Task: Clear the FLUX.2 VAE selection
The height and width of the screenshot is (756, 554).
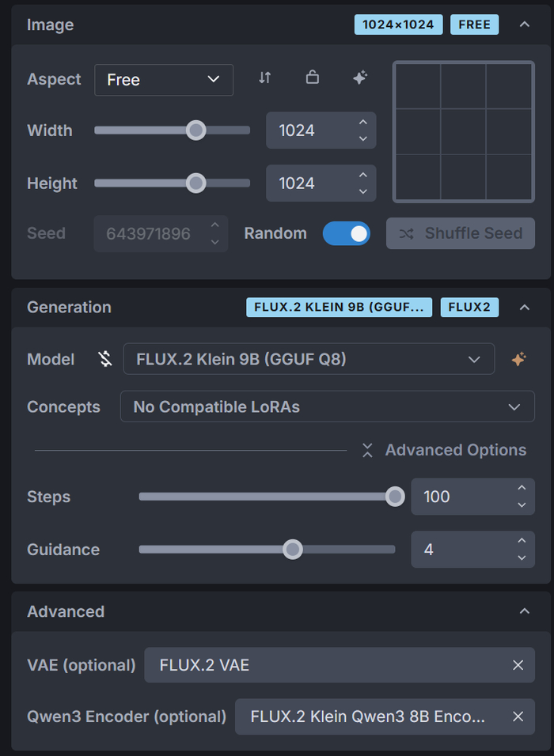Action: pyautogui.click(x=518, y=665)
